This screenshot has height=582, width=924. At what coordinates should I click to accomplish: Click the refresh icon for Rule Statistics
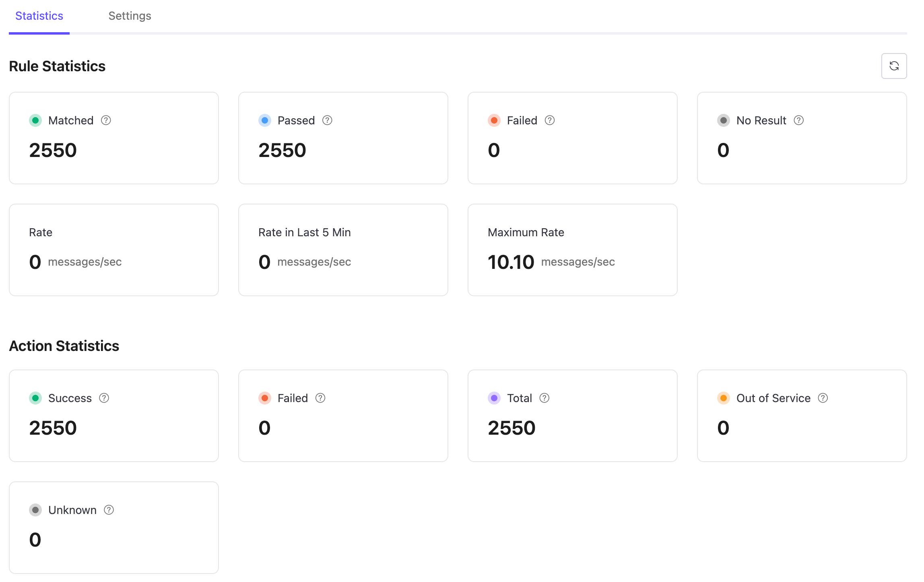894,66
